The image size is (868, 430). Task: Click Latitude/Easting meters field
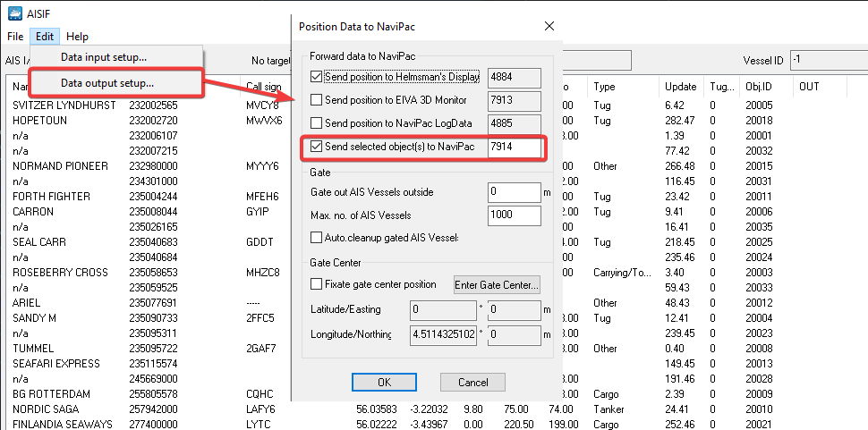click(x=515, y=310)
